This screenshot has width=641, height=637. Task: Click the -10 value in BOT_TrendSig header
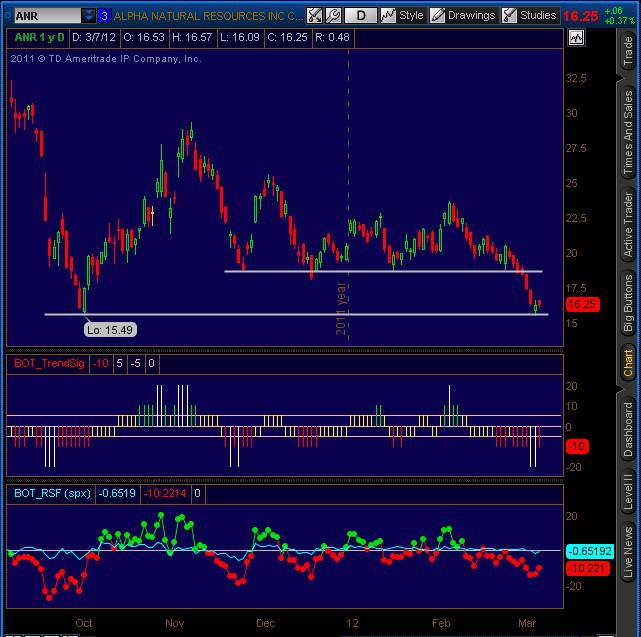tap(101, 363)
